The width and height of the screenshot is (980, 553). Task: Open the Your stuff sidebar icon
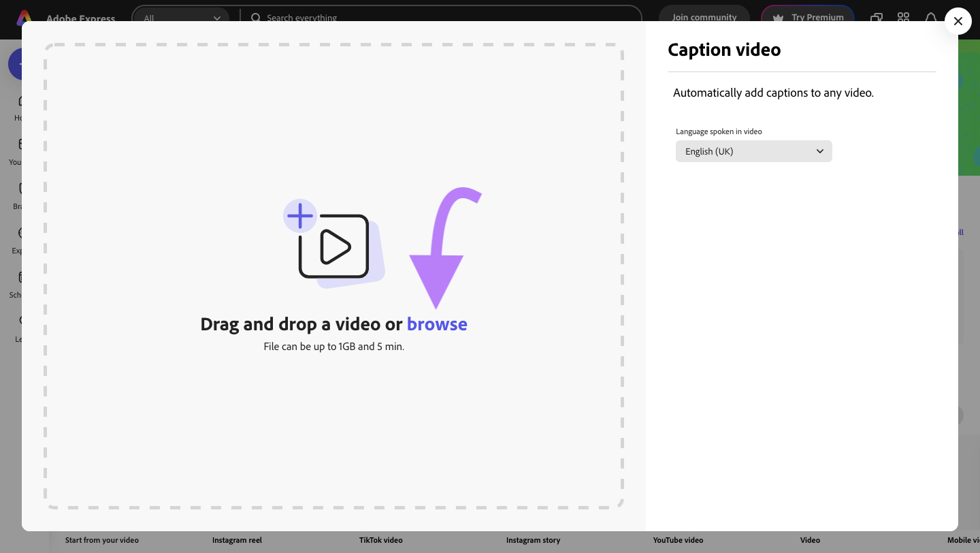pyautogui.click(x=21, y=151)
